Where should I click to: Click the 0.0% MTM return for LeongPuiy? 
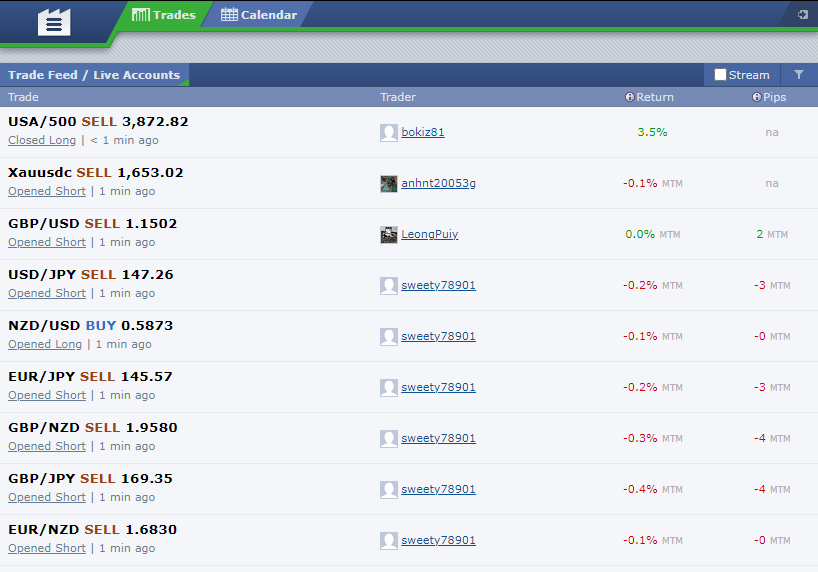[x=653, y=234]
